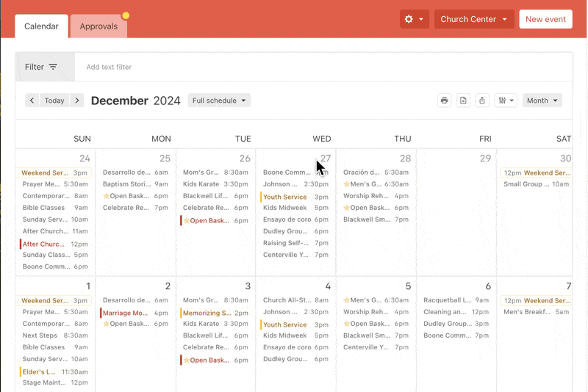Switch to the Approvals tab
The image size is (588, 392).
98,26
